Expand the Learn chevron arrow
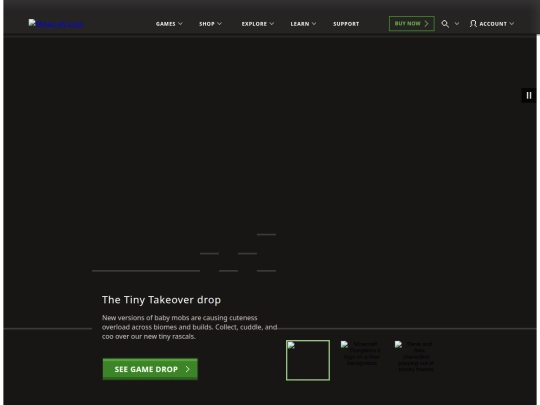This screenshot has height=405, width=540. (x=314, y=24)
